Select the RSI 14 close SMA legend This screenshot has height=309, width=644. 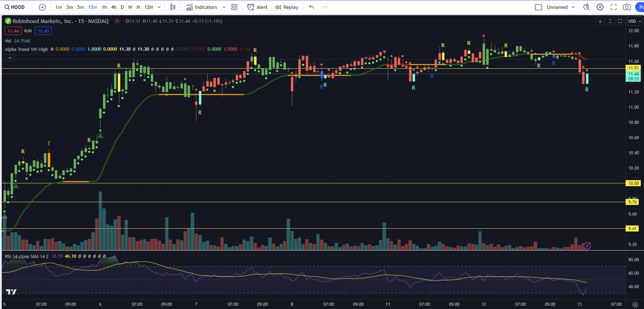26,256
